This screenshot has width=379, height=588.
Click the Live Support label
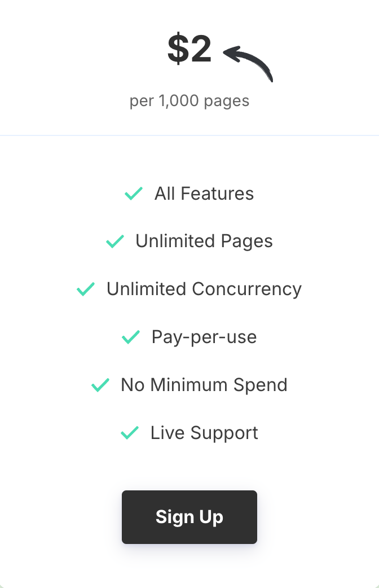[x=204, y=433]
